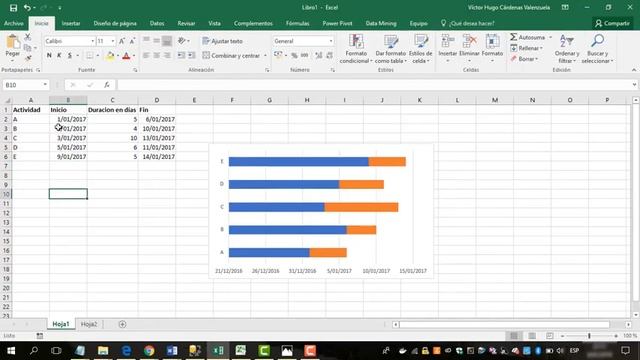Select column C header
640x360 pixels.
(x=112, y=100)
